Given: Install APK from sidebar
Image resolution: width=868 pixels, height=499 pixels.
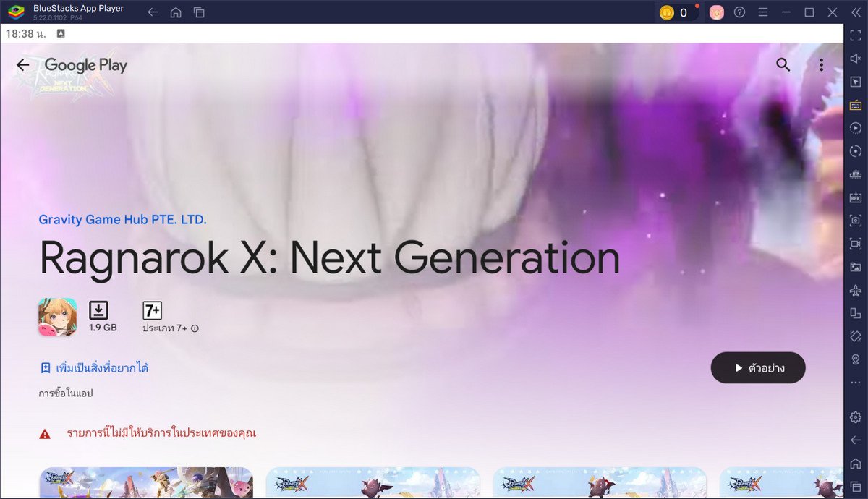Looking at the screenshot, I should 856,197.
